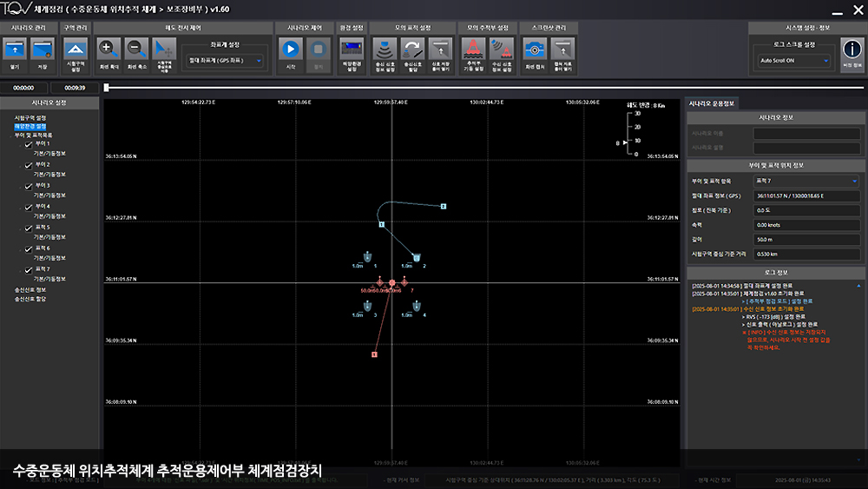The height and width of the screenshot is (489, 868).
Task: Open 기본/기동정보 under 표적 5
Action: [x=49, y=237]
